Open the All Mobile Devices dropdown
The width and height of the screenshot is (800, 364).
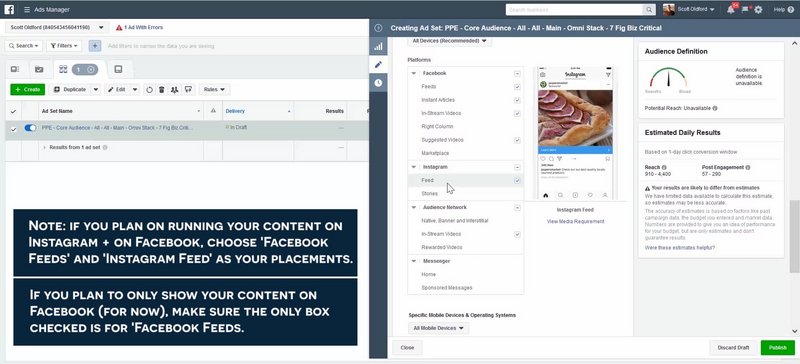click(x=439, y=328)
